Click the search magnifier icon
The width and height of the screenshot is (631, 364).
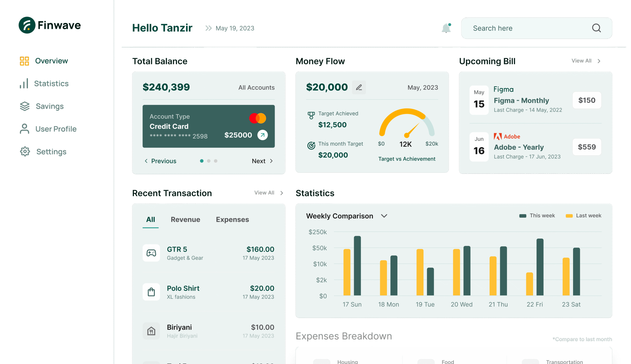(x=596, y=28)
